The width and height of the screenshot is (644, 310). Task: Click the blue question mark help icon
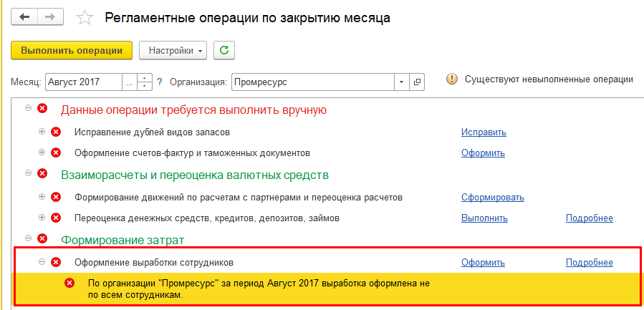point(160,82)
